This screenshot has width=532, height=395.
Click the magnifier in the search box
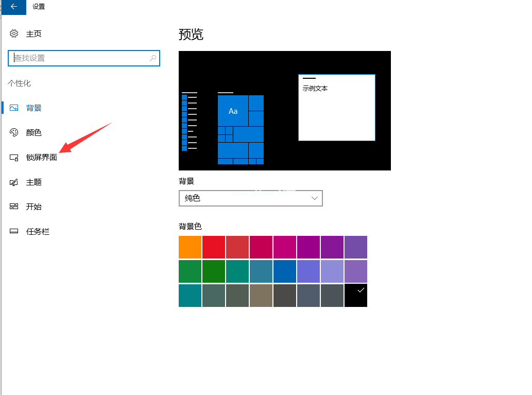153,58
